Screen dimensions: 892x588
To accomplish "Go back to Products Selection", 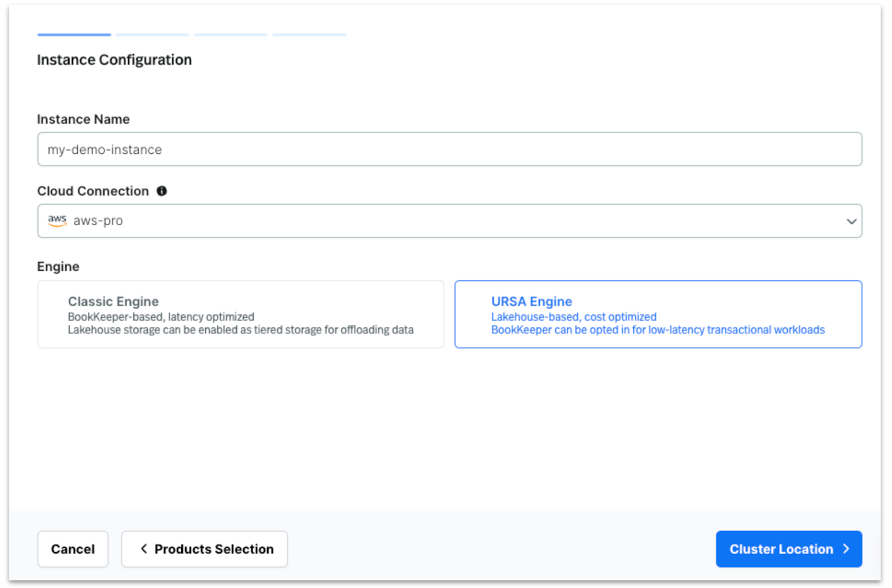I will 205,549.
